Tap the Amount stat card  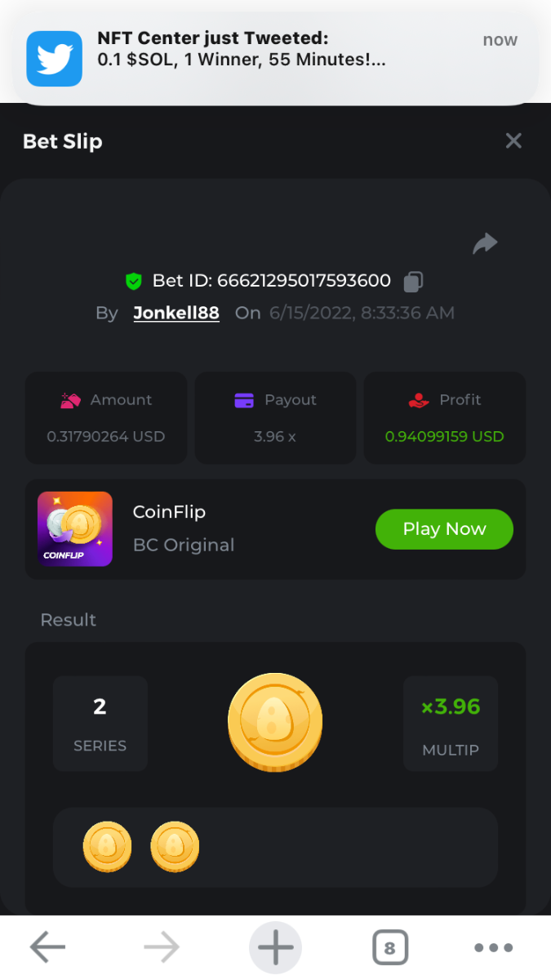(106, 418)
